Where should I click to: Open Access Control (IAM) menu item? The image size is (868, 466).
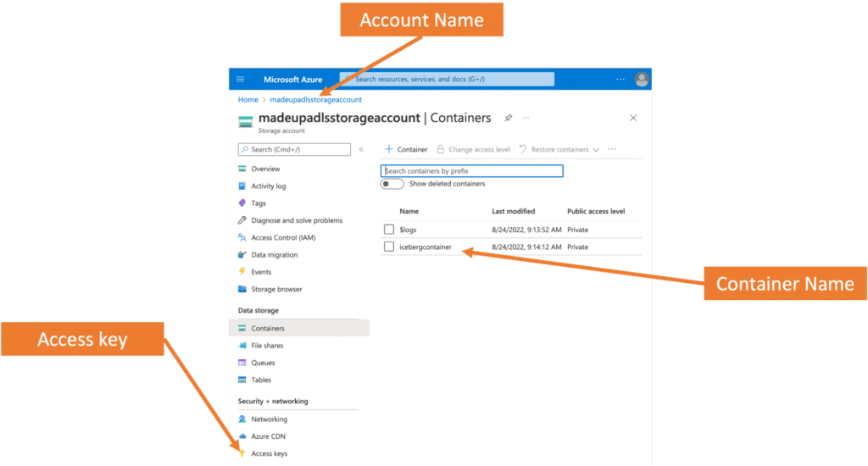tap(283, 237)
